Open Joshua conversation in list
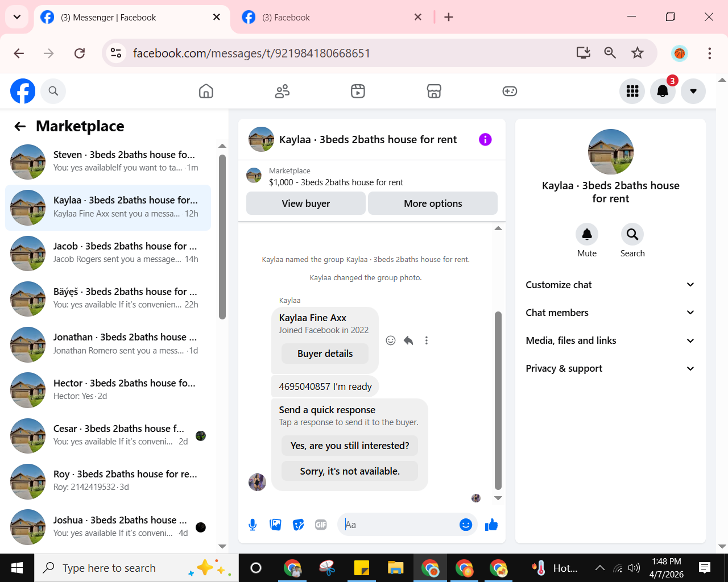 click(108, 527)
